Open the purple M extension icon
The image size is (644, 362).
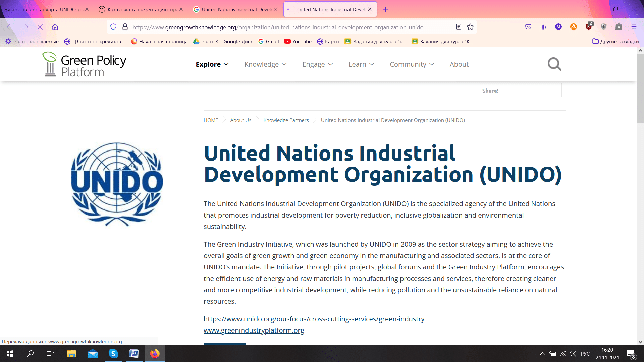point(558,27)
